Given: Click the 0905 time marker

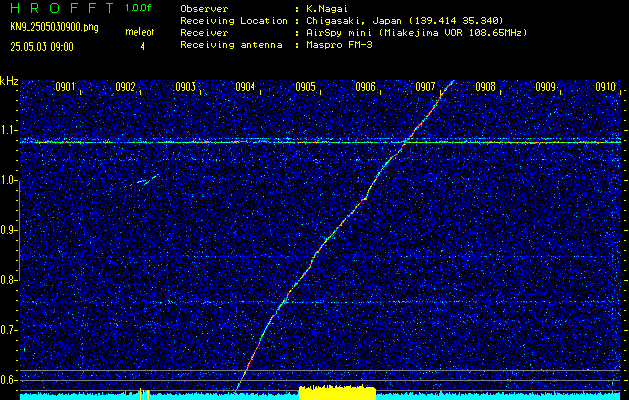Looking at the screenshot, I should (x=305, y=87).
